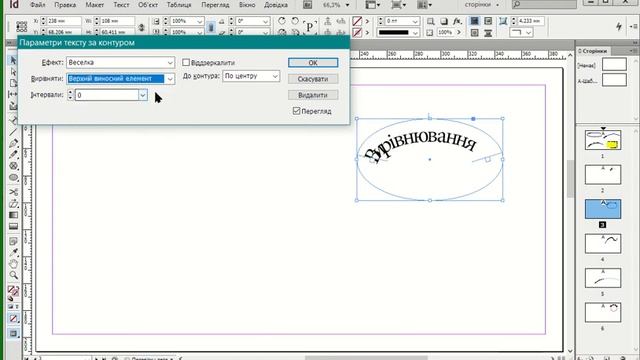Toggle the Віддзеркалити checkbox
The height and width of the screenshot is (360, 640).
[186, 62]
